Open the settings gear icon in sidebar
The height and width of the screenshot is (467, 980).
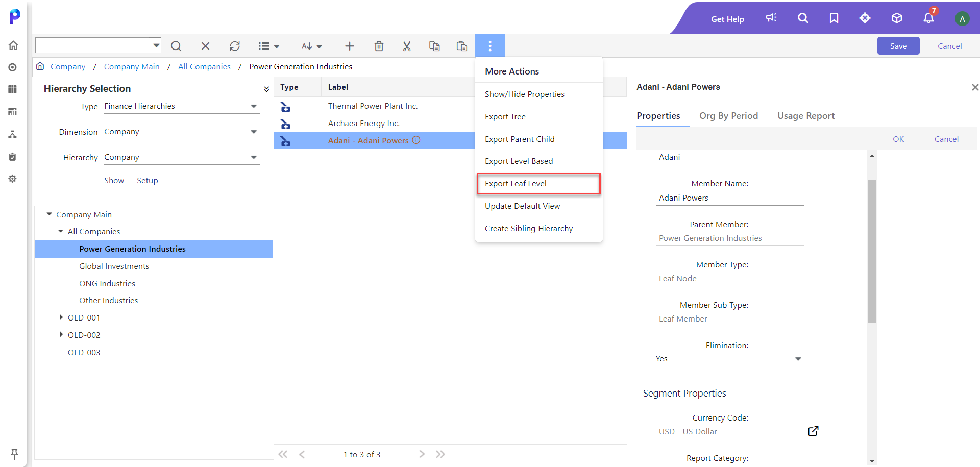point(13,179)
